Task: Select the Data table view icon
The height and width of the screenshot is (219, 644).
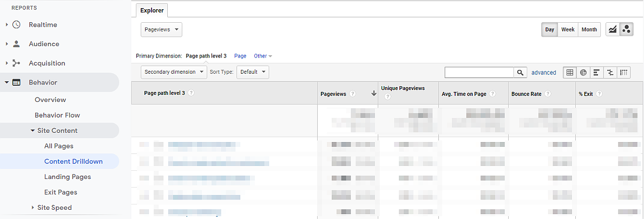Action: tap(570, 73)
